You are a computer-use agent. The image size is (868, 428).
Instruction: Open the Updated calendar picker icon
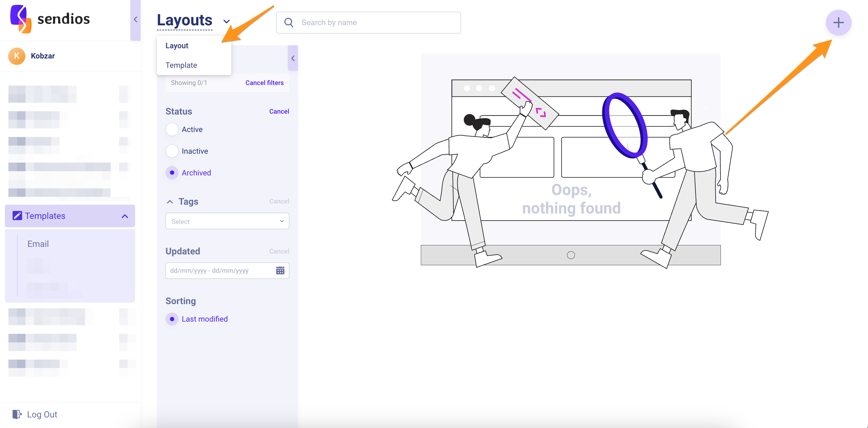coord(280,270)
